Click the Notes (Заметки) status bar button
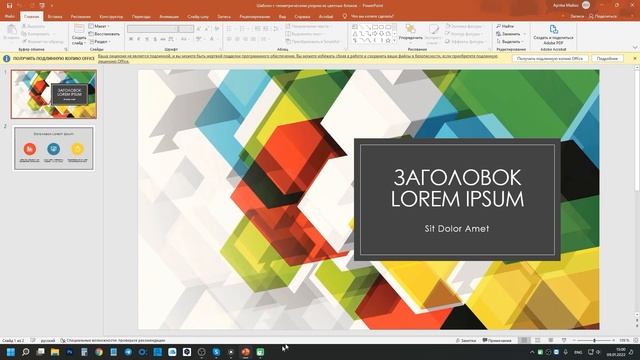This screenshot has width=640, height=360. click(465, 340)
